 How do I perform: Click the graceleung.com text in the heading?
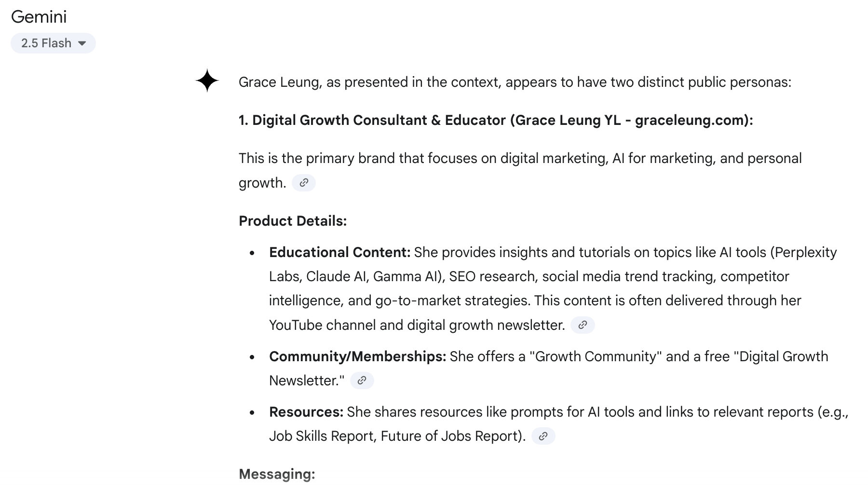(690, 120)
